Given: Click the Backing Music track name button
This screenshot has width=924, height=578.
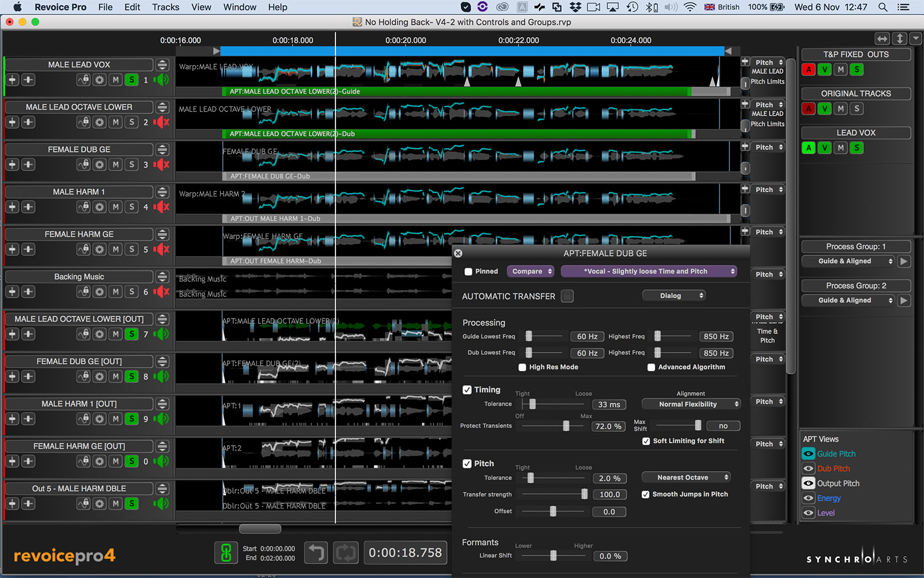Looking at the screenshot, I should [x=79, y=277].
